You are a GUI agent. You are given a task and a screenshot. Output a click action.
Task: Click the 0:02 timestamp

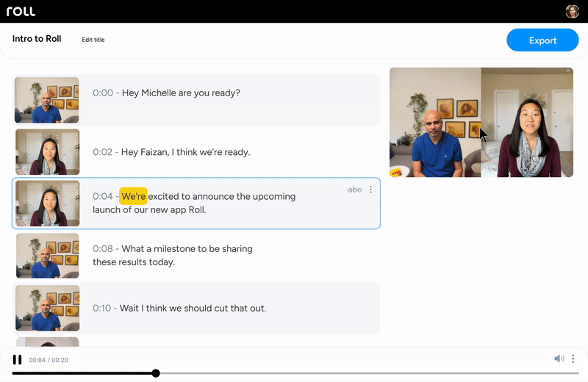tap(102, 152)
